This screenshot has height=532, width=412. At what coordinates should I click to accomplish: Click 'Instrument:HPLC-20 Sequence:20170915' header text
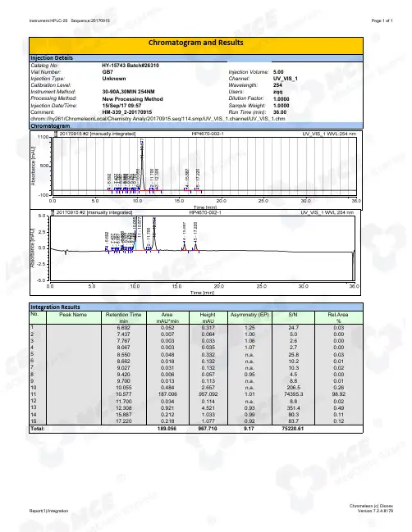coord(69,20)
